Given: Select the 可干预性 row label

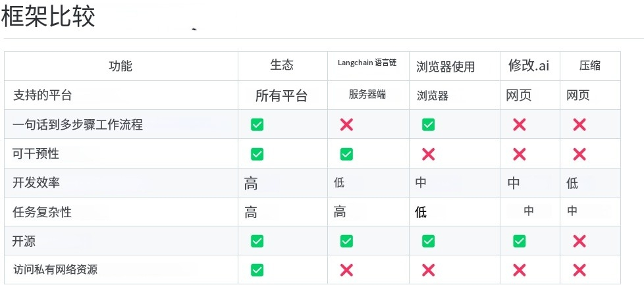Looking at the screenshot, I should coord(36,154).
